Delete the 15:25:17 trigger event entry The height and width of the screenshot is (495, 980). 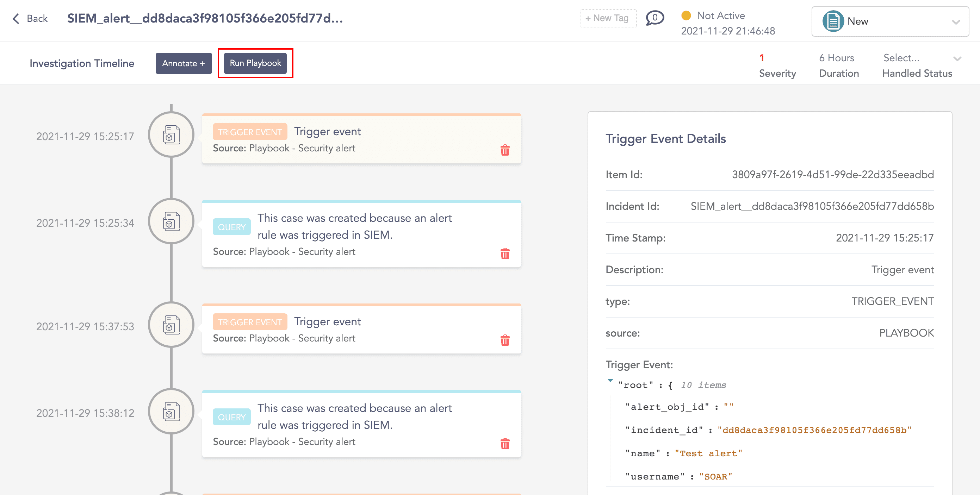505,150
